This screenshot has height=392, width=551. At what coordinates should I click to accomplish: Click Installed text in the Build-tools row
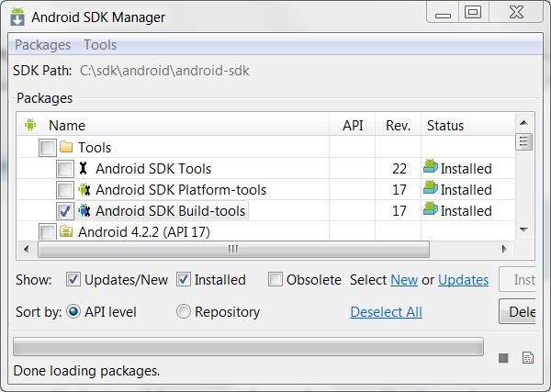coord(466,211)
